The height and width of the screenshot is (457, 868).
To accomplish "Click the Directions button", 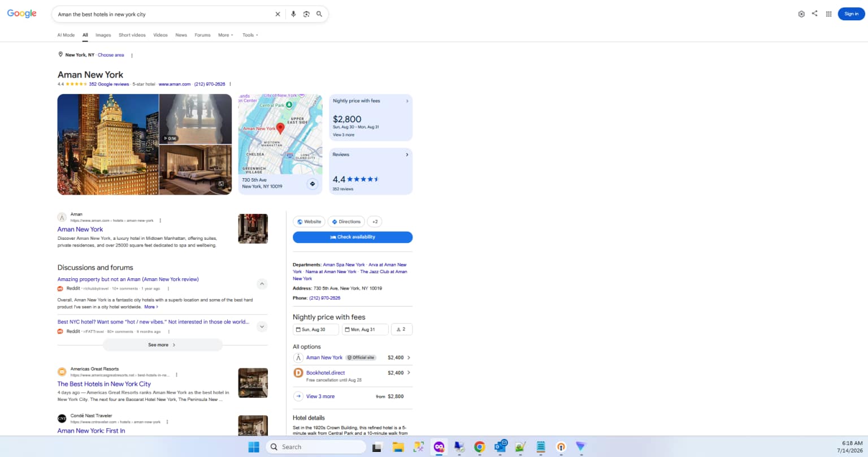I will tap(346, 222).
